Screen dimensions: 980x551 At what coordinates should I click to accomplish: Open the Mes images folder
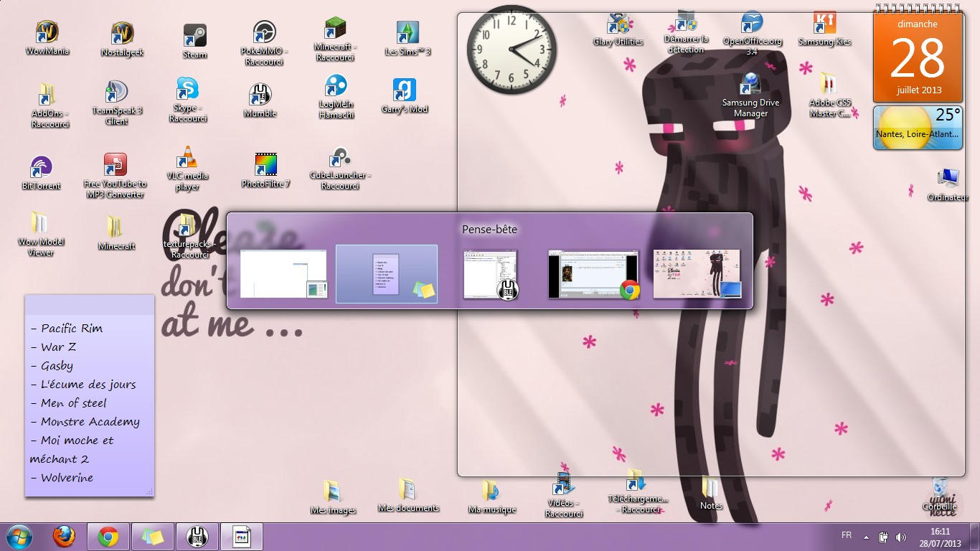point(333,492)
